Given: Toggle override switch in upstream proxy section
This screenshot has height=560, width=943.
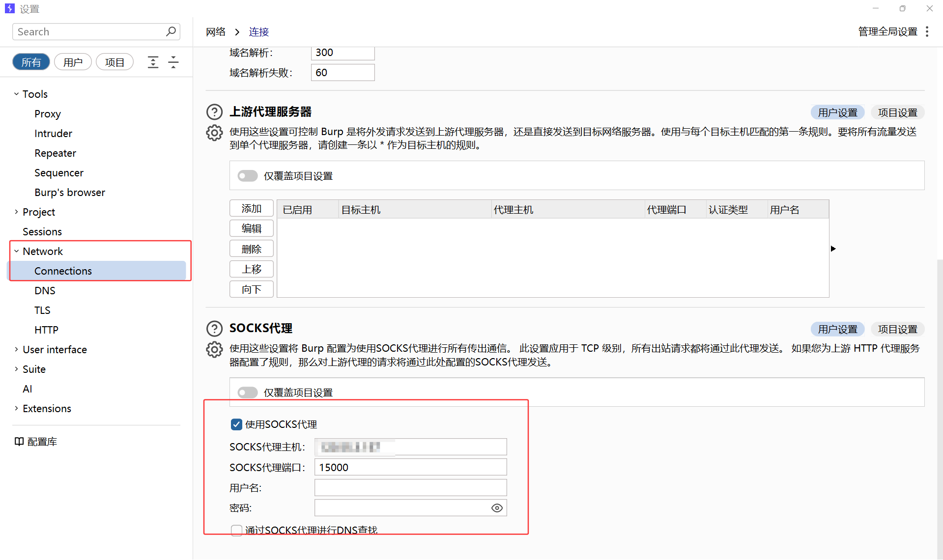Looking at the screenshot, I should point(247,176).
